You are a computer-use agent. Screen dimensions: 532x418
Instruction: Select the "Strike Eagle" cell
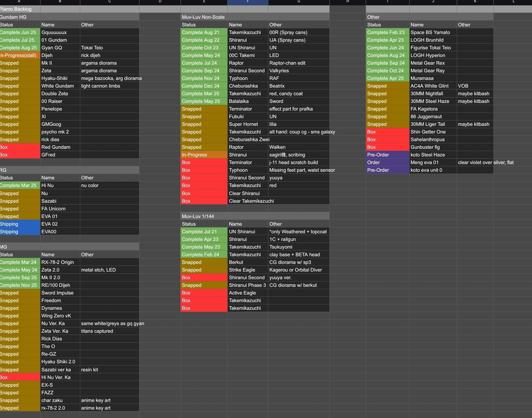click(x=248, y=270)
